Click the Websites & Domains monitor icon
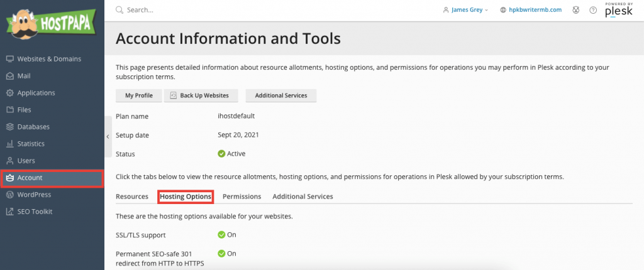This screenshot has height=270, width=644. click(10, 58)
